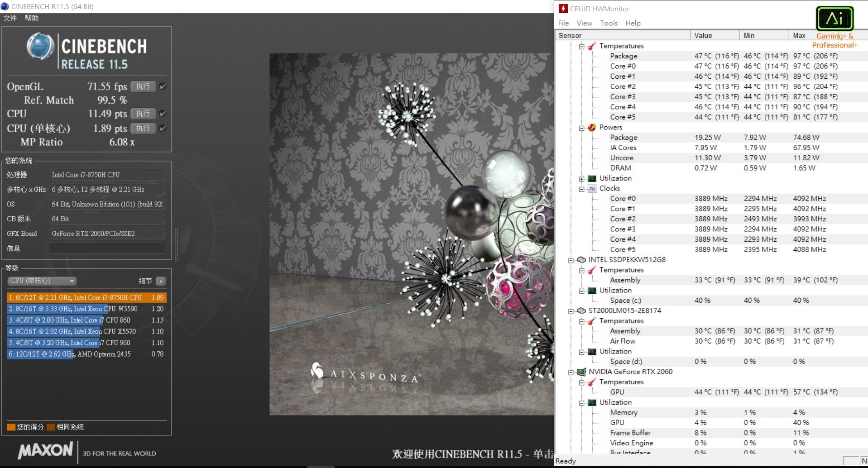Click Utilization icon above the Space (c:) row
This screenshot has height=468, width=868.
click(592, 291)
